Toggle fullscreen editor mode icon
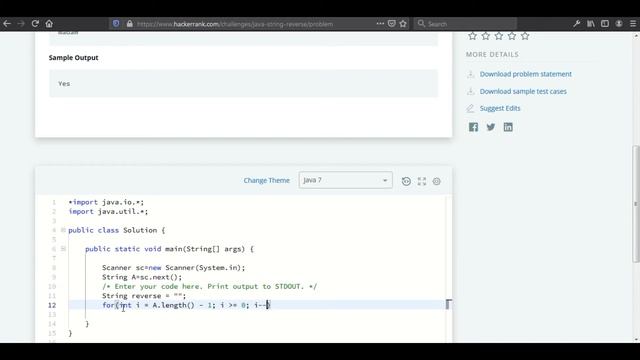The image size is (640, 360). pos(422,181)
